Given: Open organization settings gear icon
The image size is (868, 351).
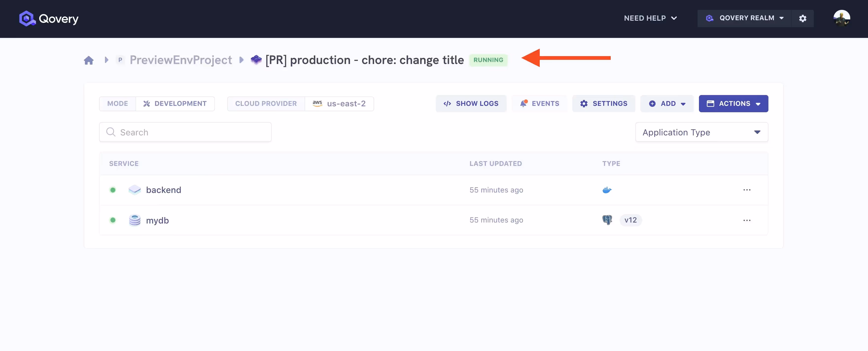Looking at the screenshot, I should [x=803, y=18].
